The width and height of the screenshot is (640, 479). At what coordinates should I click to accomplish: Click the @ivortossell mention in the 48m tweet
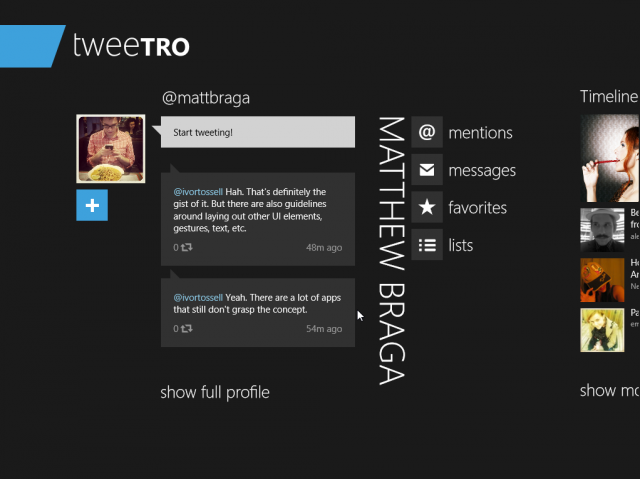(x=198, y=192)
